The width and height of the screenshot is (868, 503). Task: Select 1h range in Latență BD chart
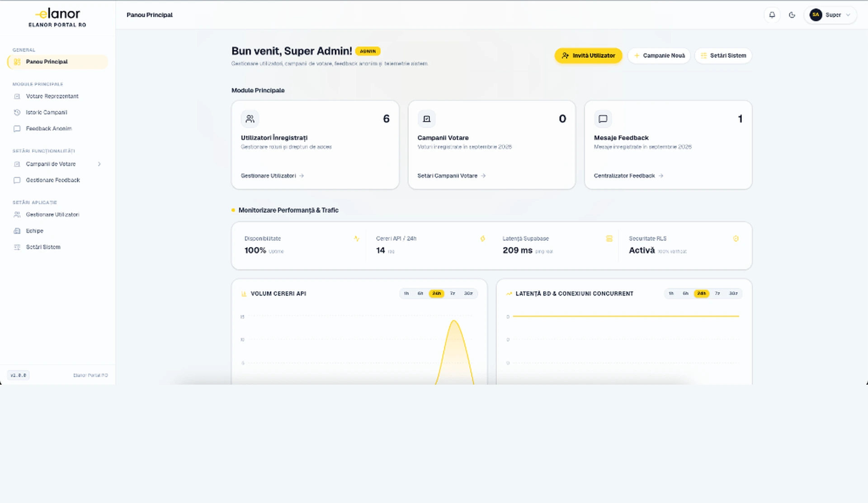click(x=671, y=294)
